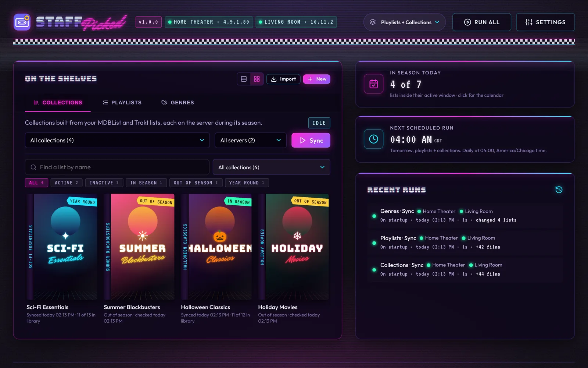Click the star icon on Sci-Fi Essentials

(x=65, y=236)
